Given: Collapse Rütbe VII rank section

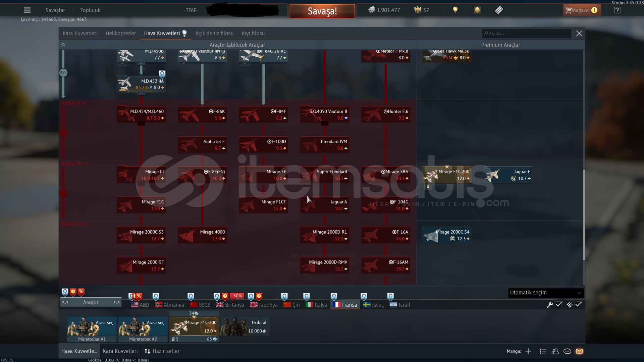Looking at the screenshot, I should tap(74, 164).
